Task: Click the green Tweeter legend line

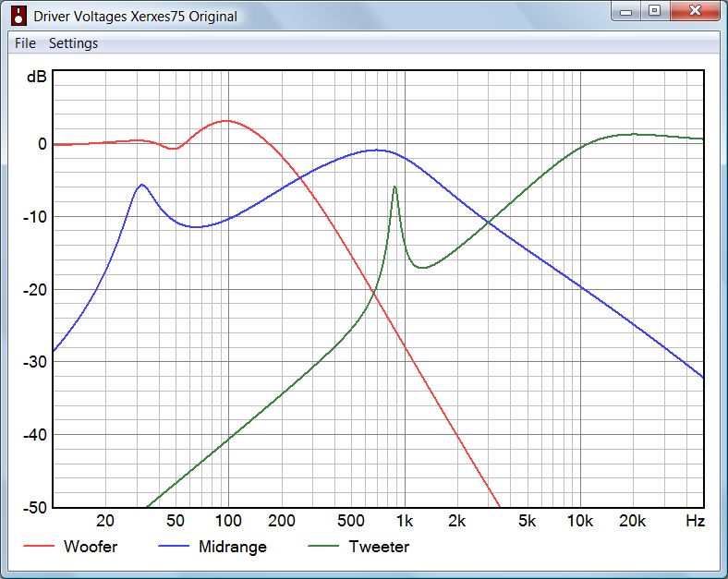Action: coord(323,546)
